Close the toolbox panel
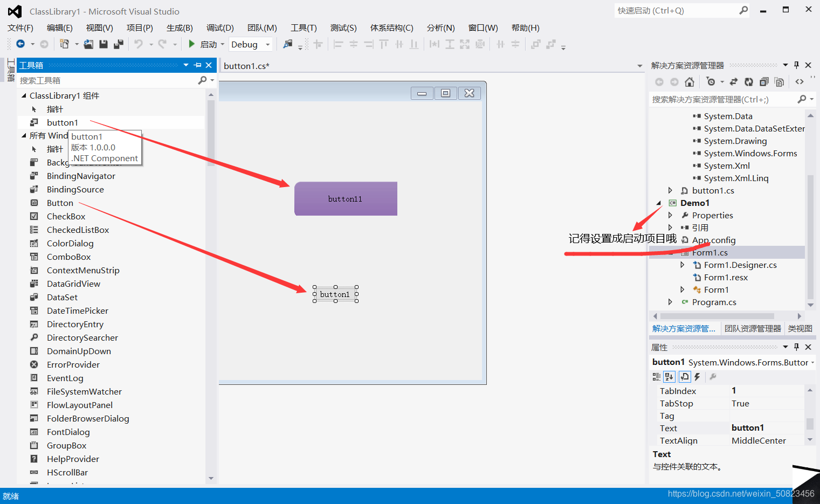This screenshot has height=504, width=820. click(209, 65)
